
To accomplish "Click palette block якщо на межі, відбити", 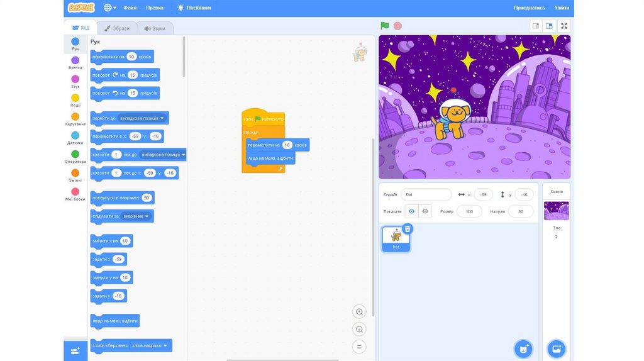I will 115,321.
